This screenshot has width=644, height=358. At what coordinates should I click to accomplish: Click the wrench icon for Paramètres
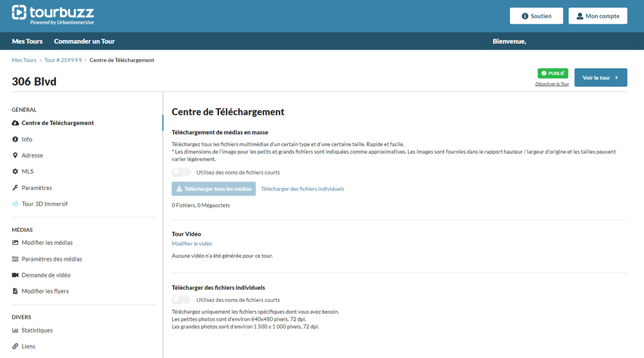point(15,188)
